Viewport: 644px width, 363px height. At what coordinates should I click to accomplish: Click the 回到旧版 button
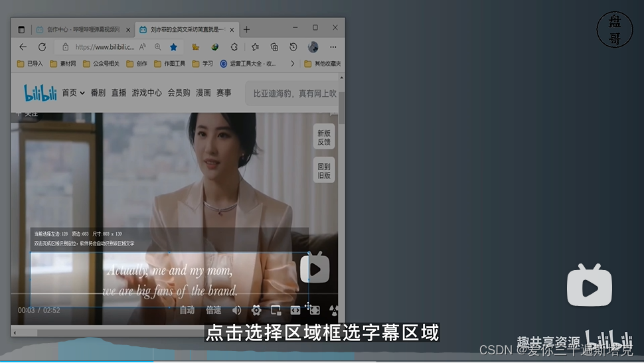pos(324,171)
